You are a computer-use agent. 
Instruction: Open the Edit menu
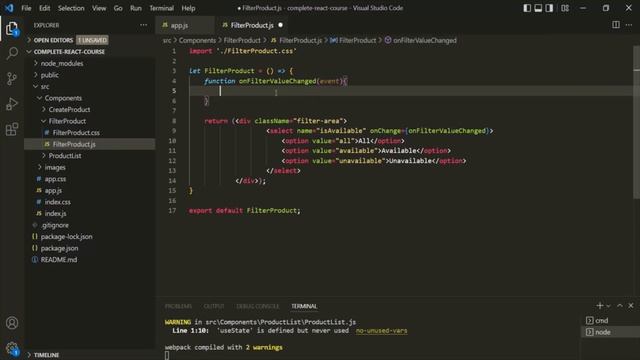(x=44, y=8)
